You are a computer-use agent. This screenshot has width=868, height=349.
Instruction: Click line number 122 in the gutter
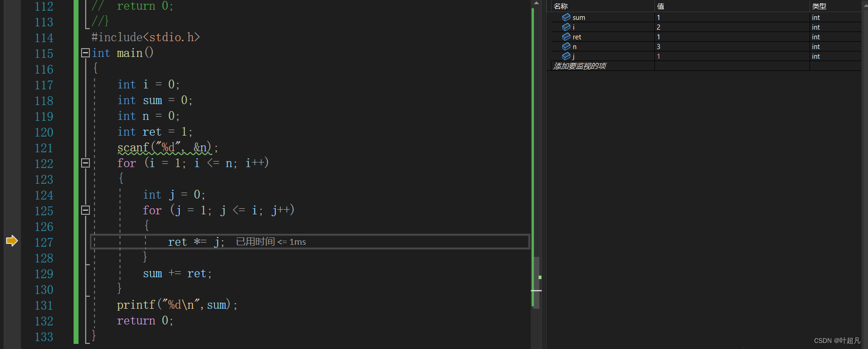(x=44, y=163)
